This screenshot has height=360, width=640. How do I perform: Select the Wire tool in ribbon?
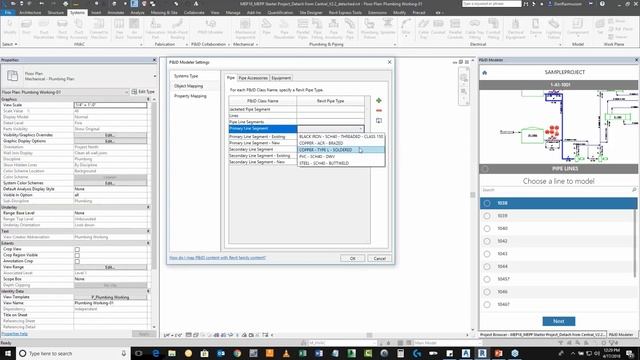tap(406, 27)
